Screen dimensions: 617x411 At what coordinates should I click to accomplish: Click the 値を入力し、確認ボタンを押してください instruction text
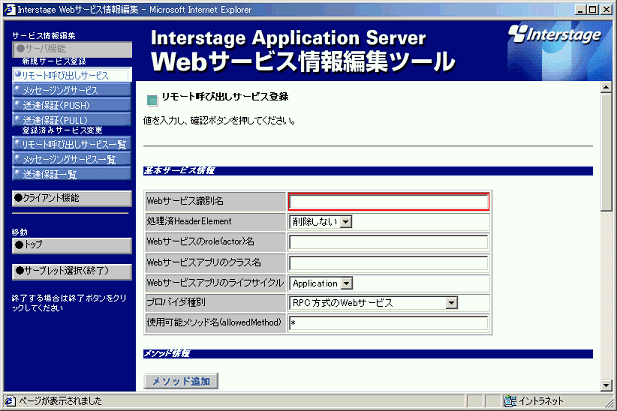219,121
